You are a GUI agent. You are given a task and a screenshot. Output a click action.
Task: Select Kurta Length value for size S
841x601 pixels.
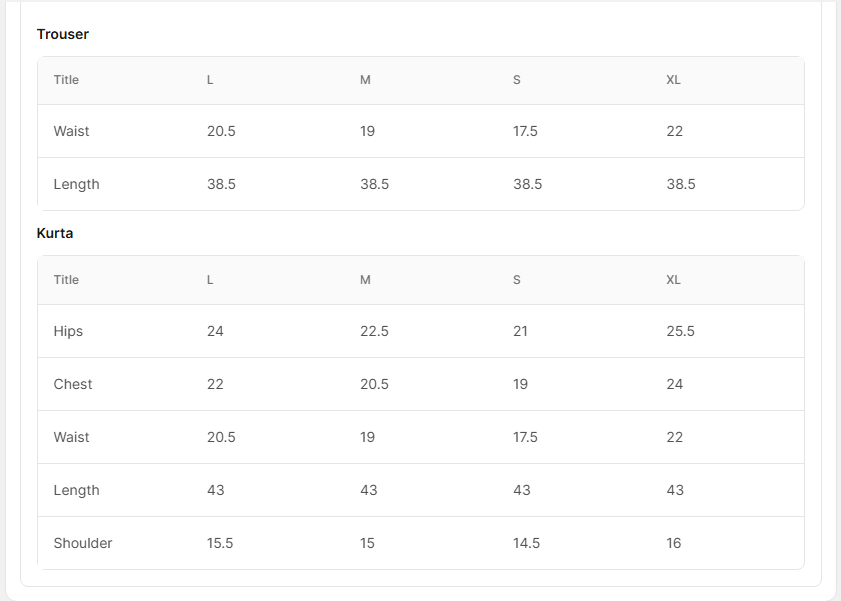pos(521,490)
